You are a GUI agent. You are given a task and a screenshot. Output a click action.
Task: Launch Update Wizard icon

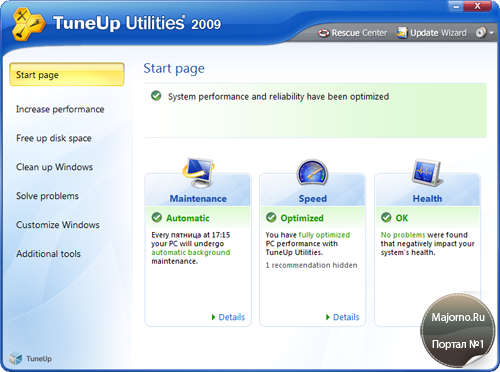click(402, 33)
